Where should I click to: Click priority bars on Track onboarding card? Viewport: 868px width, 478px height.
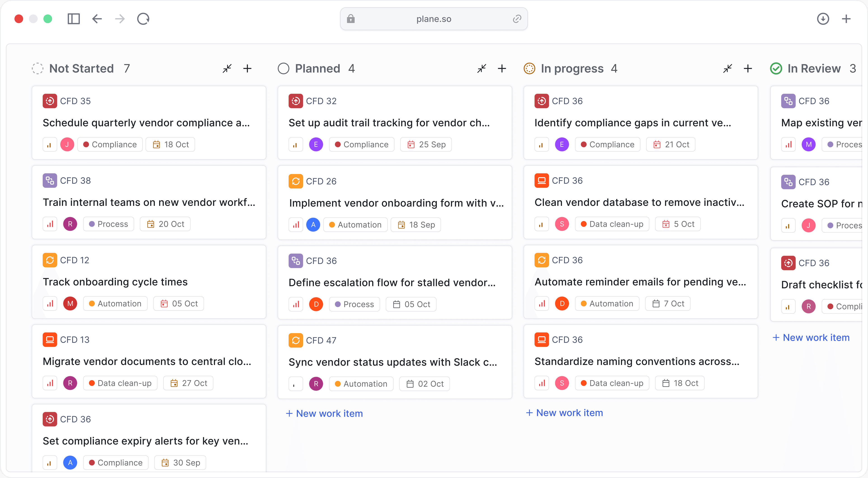pyautogui.click(x=50, y=304)
